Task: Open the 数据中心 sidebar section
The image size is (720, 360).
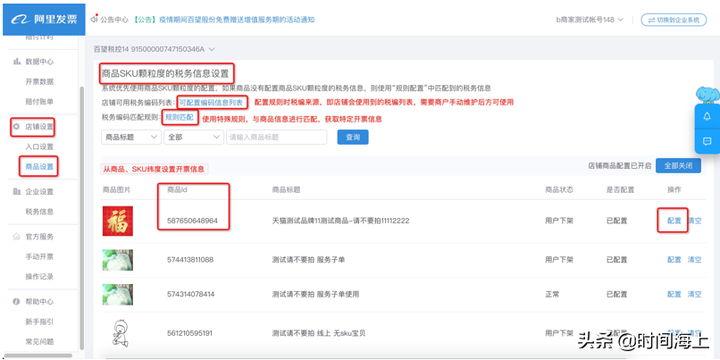Action: click(39, 62)
